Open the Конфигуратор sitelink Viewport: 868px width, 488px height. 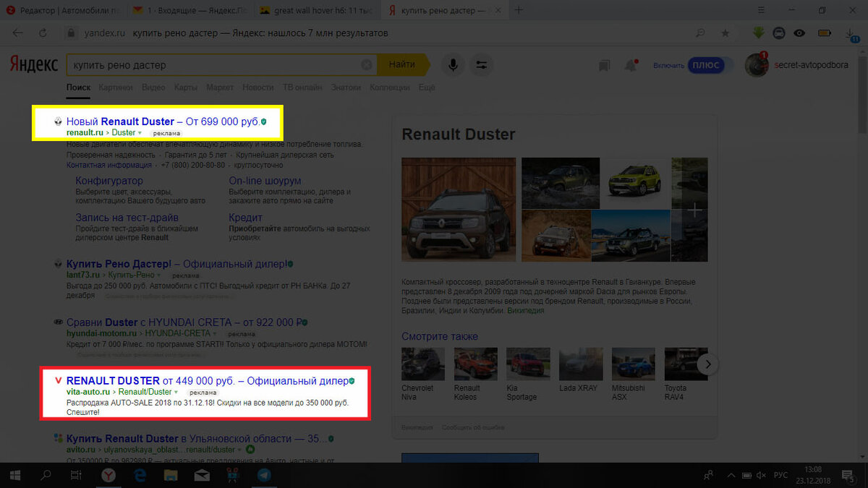point(109,181)
